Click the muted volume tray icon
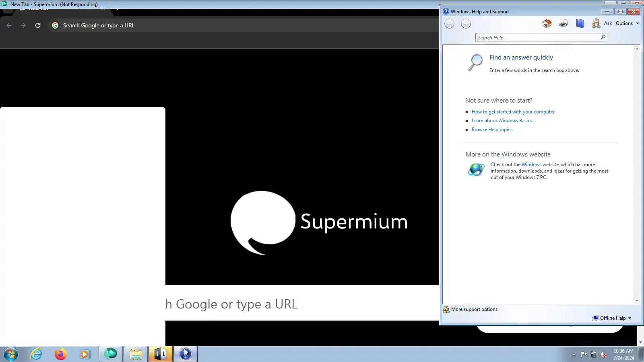 tap(603, 354)
